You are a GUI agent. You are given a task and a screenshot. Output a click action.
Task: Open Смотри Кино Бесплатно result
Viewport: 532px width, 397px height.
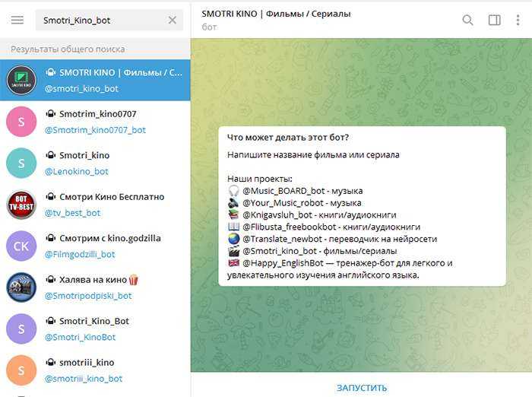tap(95, 205)
